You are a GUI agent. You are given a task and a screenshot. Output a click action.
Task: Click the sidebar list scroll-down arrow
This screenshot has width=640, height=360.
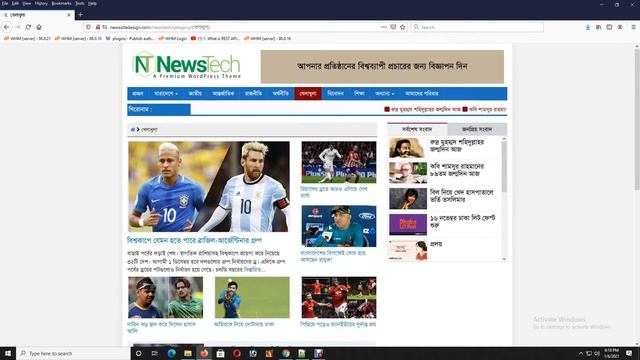[x=504, y=259]
